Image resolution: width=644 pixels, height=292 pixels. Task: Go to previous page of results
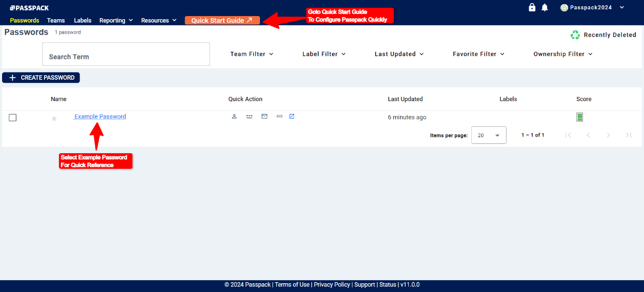tap(588, 135)
